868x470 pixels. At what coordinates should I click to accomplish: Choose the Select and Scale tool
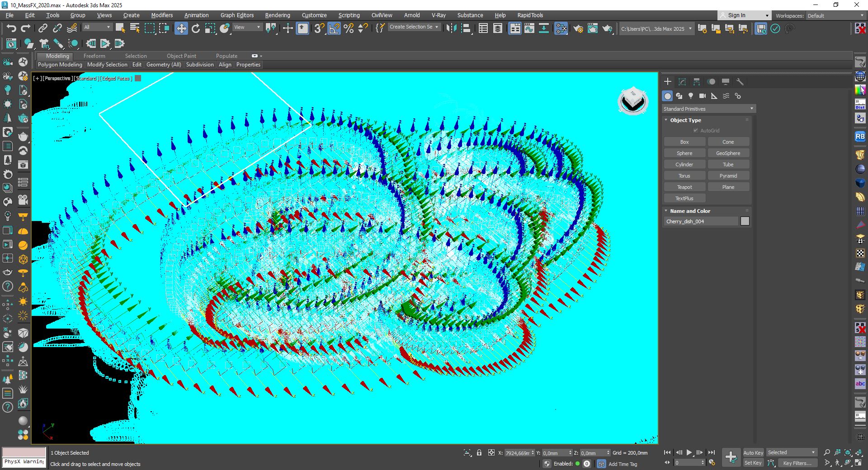210,28
